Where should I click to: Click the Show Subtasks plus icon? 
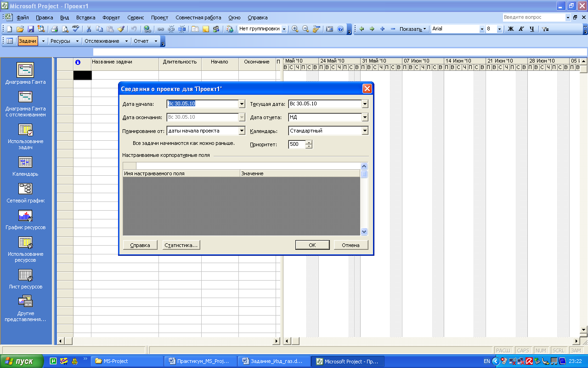[x=382, y=29]
